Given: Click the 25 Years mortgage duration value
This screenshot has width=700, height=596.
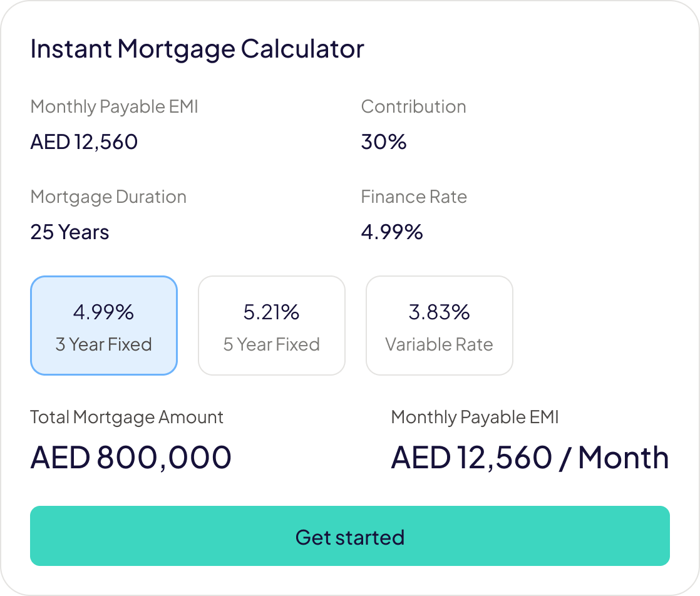Looking at the screenshot, I should (69, 232).
